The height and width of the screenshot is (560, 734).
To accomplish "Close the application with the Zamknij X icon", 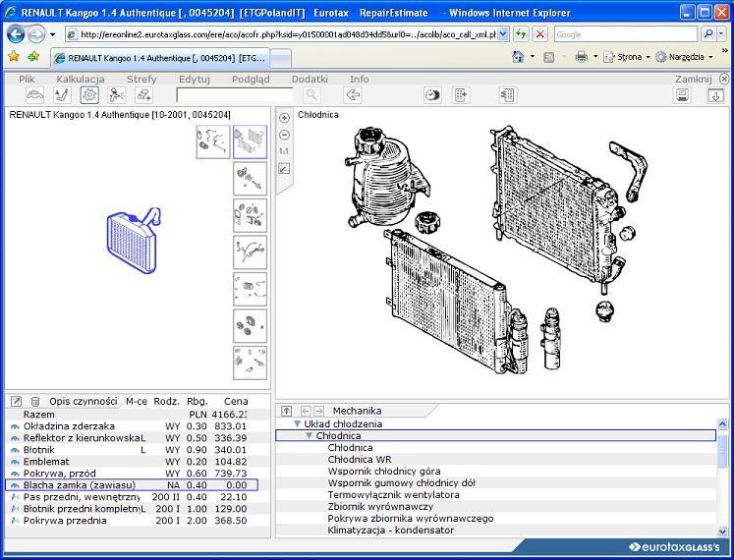I will (x=724, y=79).
